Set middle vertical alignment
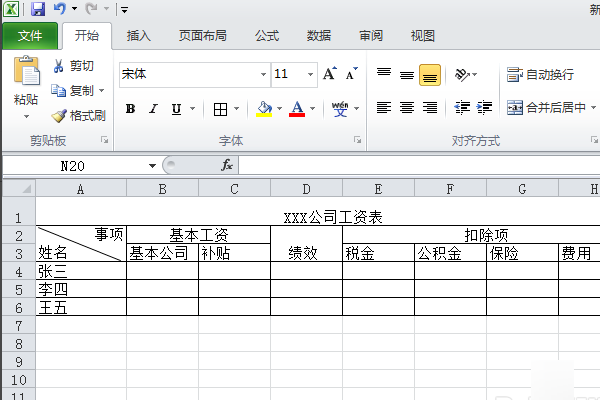600x400 pixels. 407,75
